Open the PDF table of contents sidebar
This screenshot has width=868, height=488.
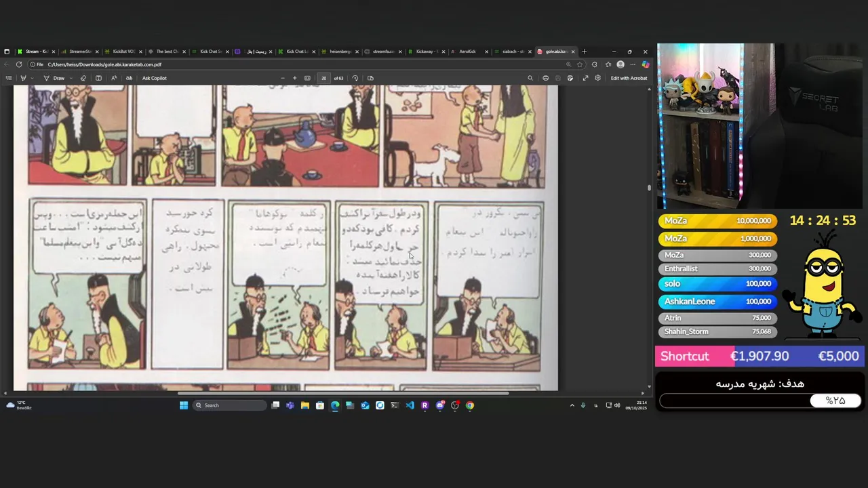coord(9,78)
